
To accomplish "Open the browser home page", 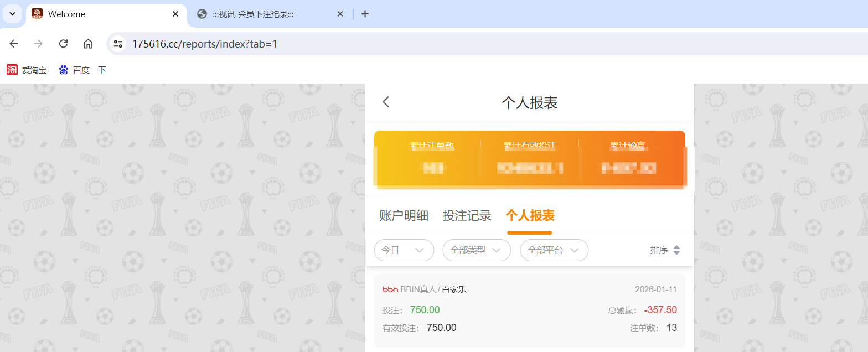I will click(88, 44).
